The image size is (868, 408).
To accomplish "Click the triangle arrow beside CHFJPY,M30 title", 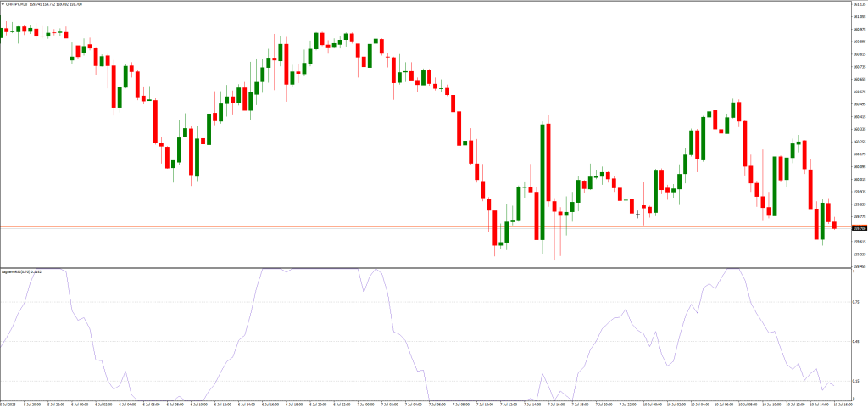I will [3, 6].
